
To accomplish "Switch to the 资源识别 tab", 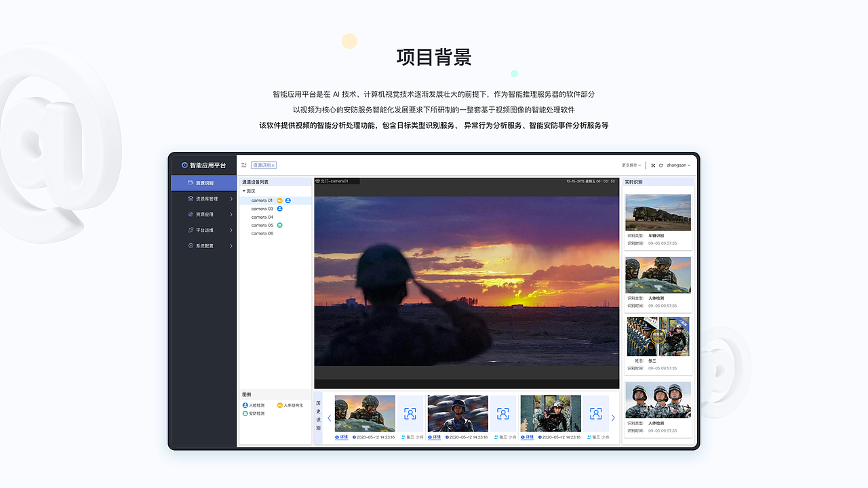I will (262, 165).
